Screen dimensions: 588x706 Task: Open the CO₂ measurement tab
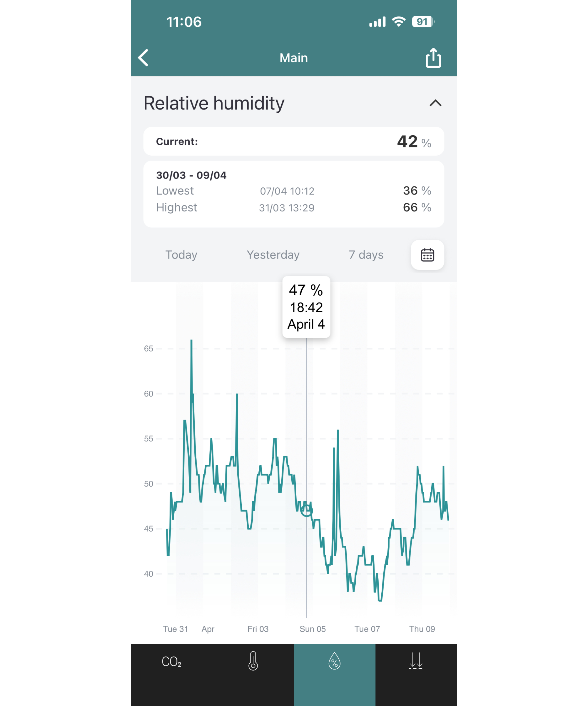point(171,662)
